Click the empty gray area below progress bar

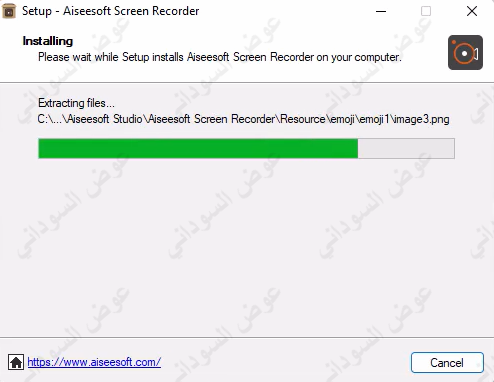click(x=247, y=247)
